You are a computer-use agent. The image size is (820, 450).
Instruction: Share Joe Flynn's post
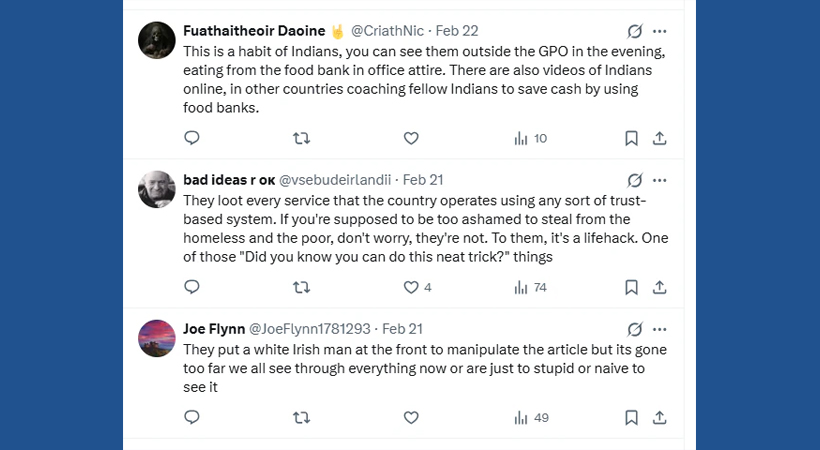[660, 417]
